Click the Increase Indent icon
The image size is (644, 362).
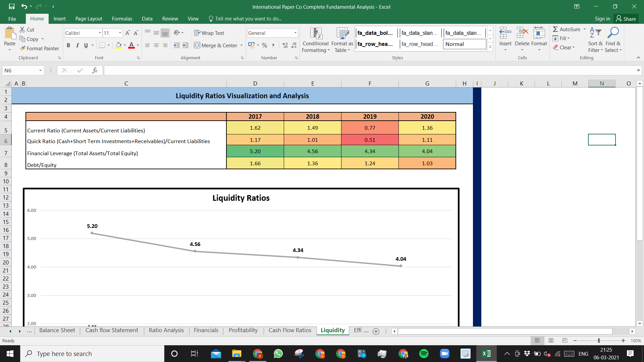click(185, 45)
